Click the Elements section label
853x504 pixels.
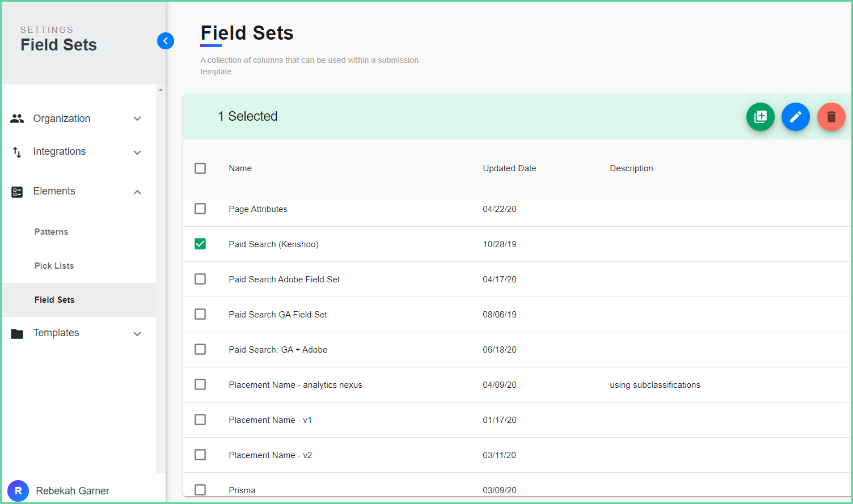[x=54, y=191]
